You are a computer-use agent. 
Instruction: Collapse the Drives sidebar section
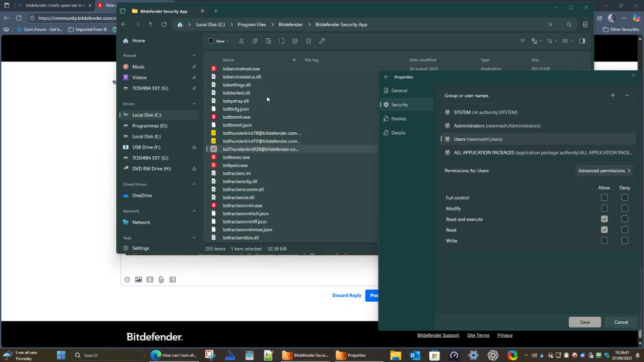point(194,104)
